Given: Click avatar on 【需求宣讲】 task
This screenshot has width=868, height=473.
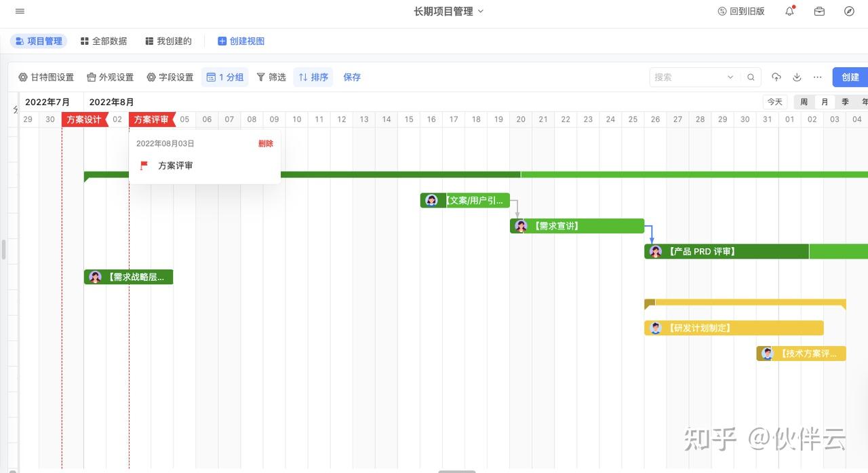Looking at the screenshot, I should (x=521, y=226).
